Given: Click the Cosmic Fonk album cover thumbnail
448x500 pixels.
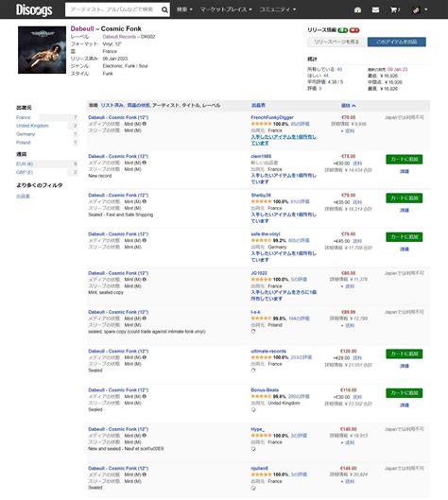Looking at the screenshot, I should tap(42, 50).
